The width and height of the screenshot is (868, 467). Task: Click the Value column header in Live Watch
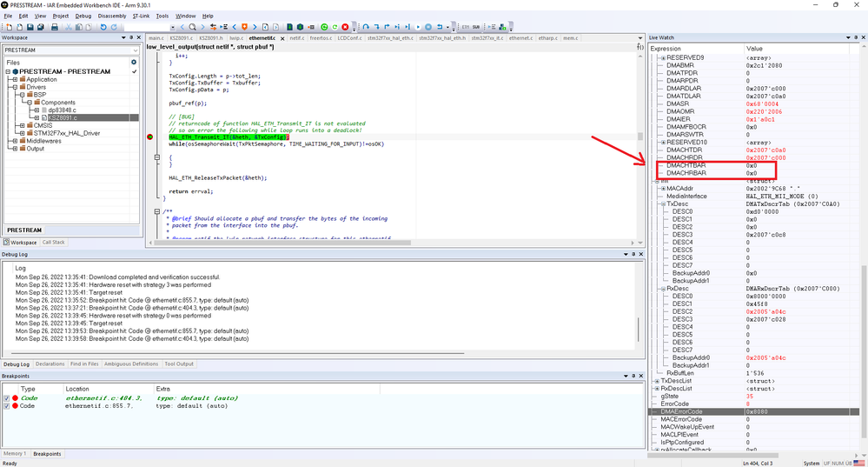point(797,49)
